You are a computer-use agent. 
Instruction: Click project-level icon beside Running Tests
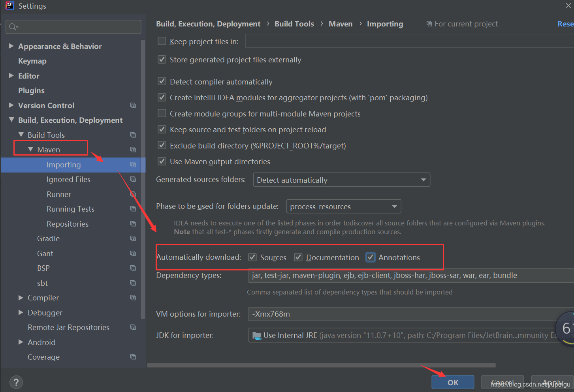coord(133,209)
